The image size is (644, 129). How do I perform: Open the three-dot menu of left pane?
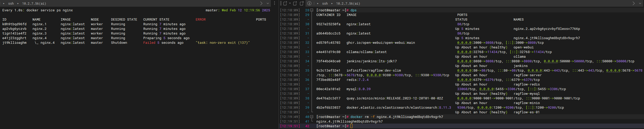274,3
